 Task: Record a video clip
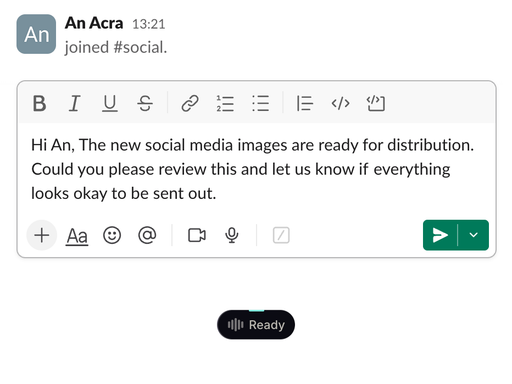197,235
